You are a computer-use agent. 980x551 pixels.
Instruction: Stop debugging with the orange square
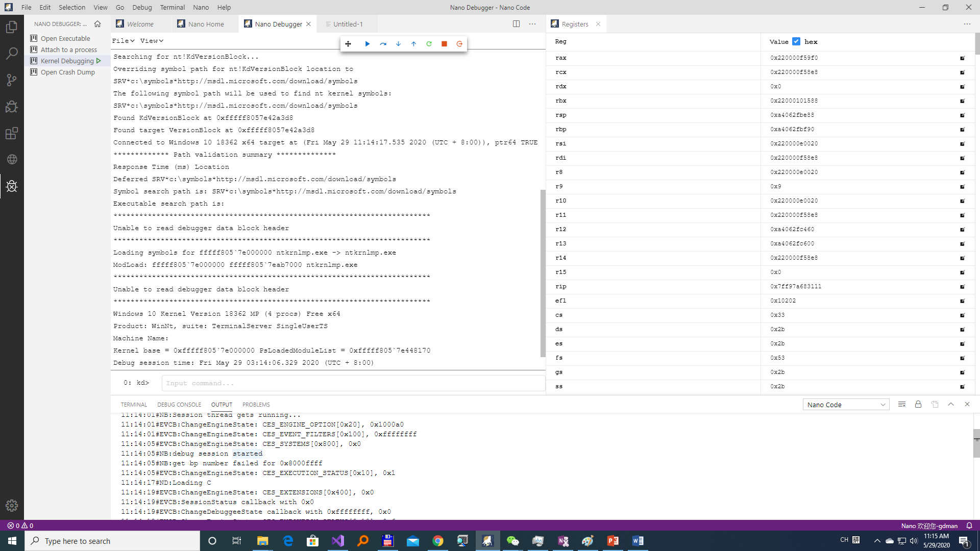click(445, 44)
